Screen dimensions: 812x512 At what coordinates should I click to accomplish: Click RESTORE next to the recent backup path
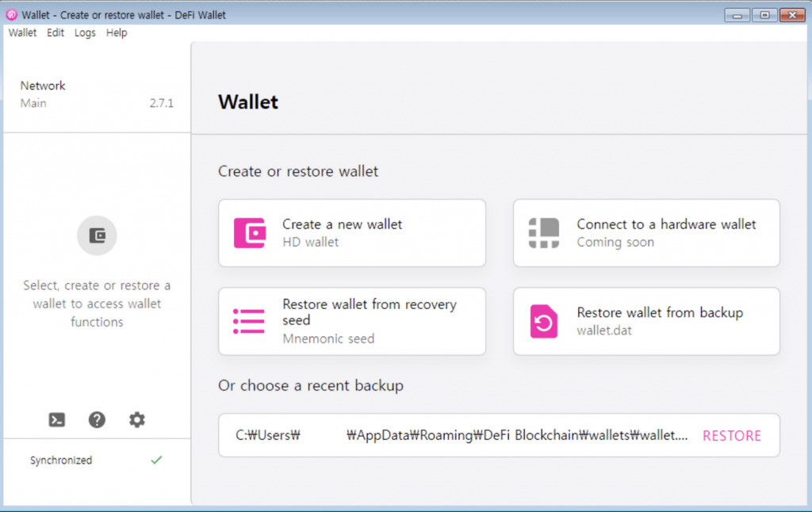[x=731, y=435]
